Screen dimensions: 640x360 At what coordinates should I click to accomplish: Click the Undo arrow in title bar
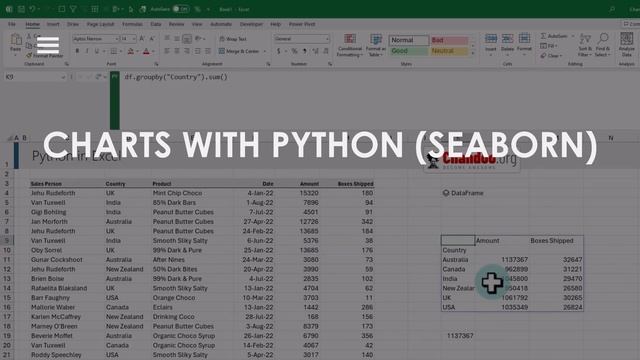click(32, 9)
